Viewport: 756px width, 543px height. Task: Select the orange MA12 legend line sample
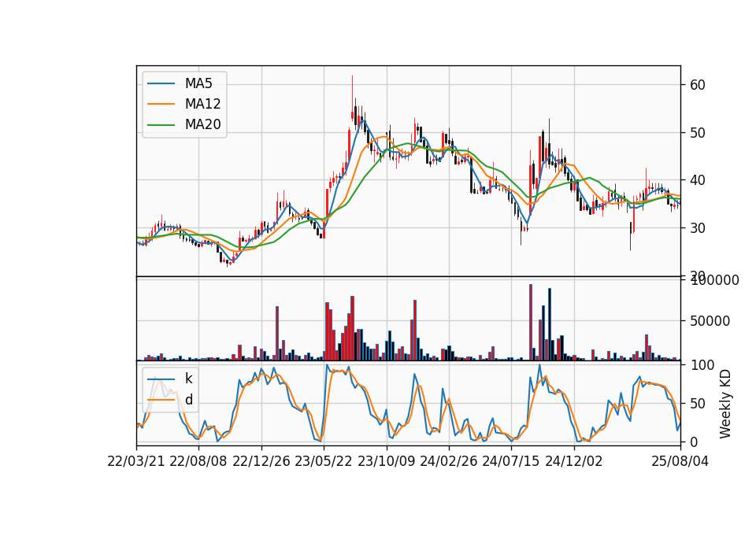[x=161, y=104]
